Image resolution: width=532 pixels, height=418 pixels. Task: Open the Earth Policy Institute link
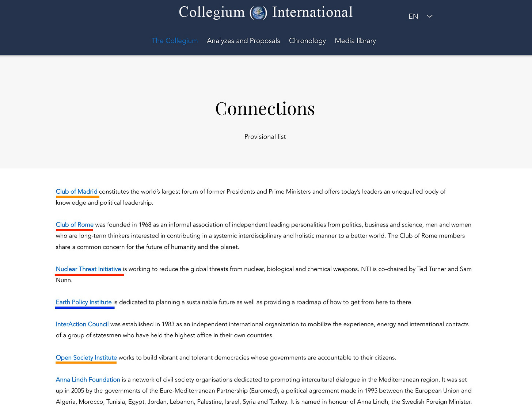(x=84, y=302)
